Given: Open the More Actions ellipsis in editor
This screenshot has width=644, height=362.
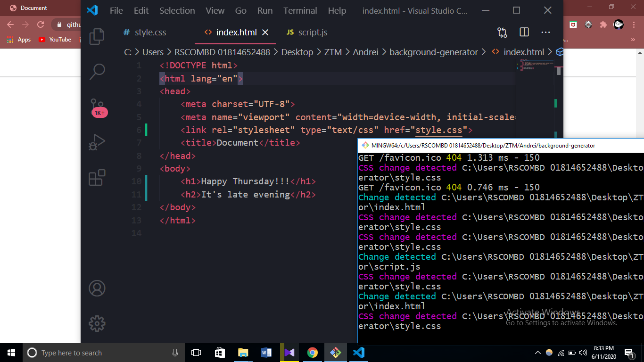Looking at the screenshot, I should coord(546,32).
